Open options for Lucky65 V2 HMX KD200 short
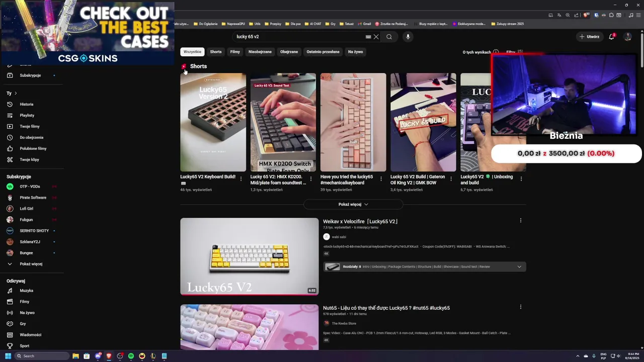The image size is (644, 362). pos(311,178)
